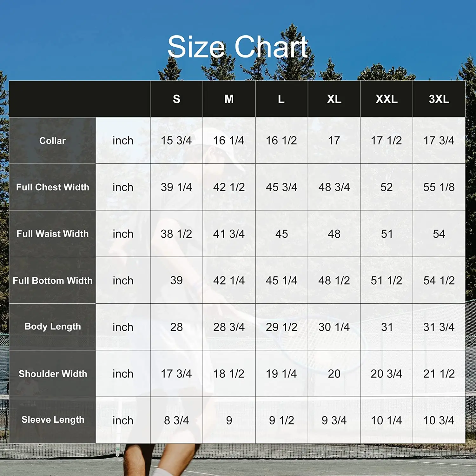Click waist width value 41 3/4
Image resolution: width=476 pixels, height=476 pixels.
point(229,234)
